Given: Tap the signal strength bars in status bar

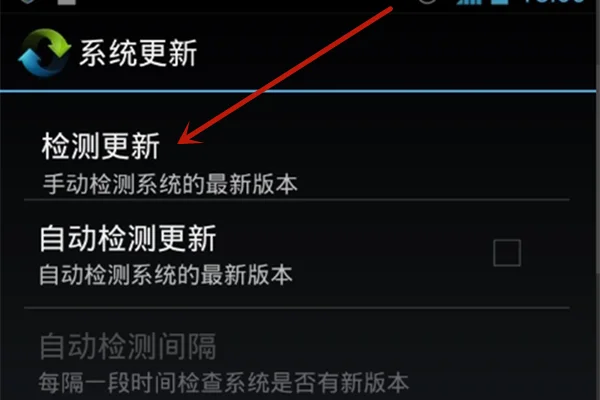Looking at the screenshot, I should [x=469, y=2].
